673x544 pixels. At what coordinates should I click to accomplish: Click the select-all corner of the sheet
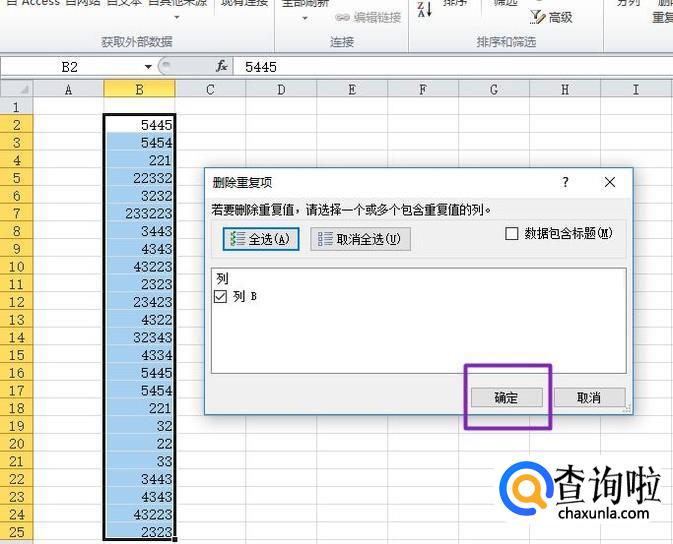[17, 89]
